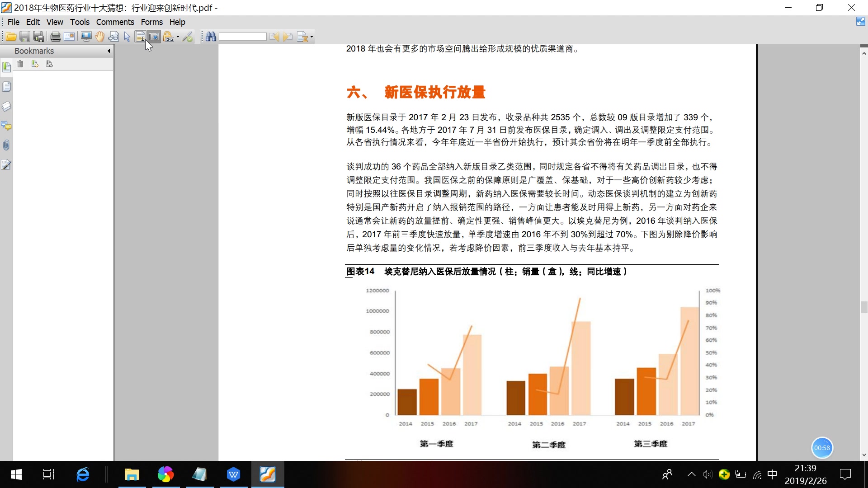
Task: Open the Comments menu
Action: (115, 22)
